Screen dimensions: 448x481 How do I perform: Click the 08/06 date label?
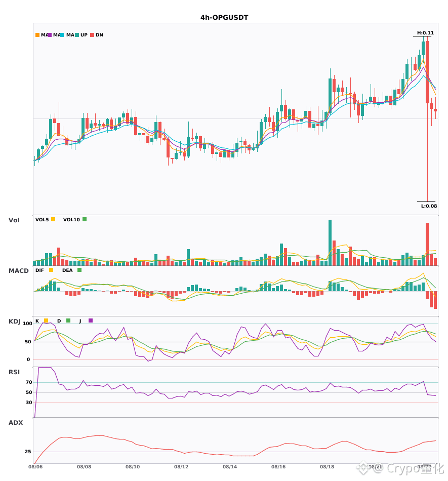point(35,467)
